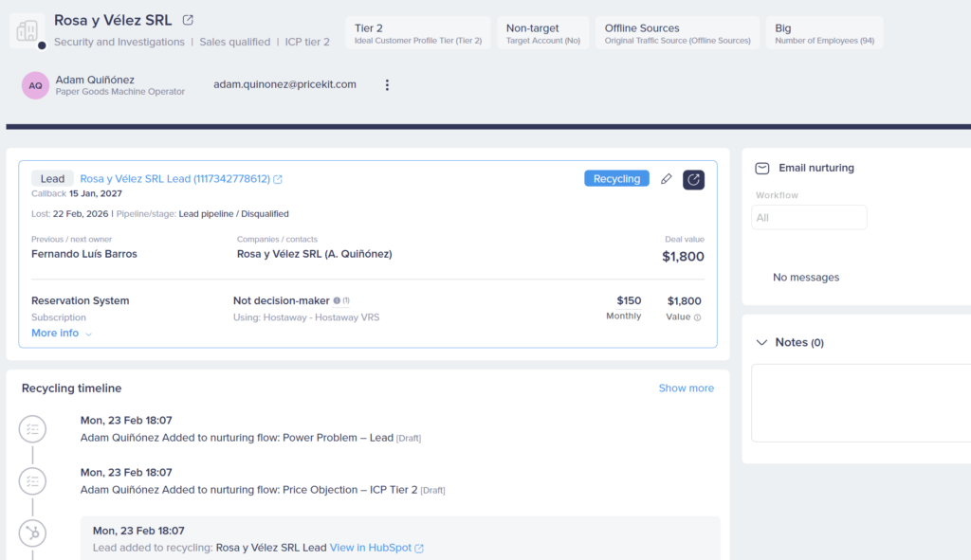Viewport: 971px width, 560px height.
Task: Click the Power Problem nurturing flow timeline icon
Action: click(32, 429)
